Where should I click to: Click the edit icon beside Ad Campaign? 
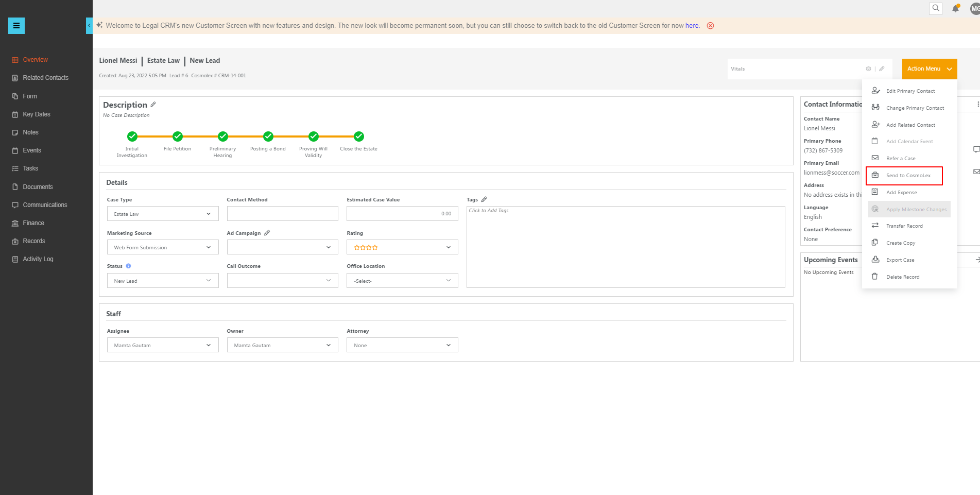pos(267,233)
